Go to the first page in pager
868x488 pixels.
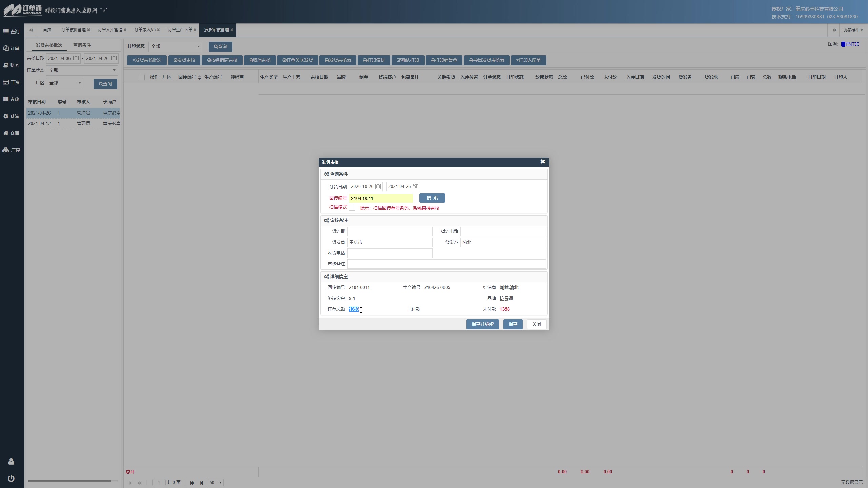coord(130,483)
